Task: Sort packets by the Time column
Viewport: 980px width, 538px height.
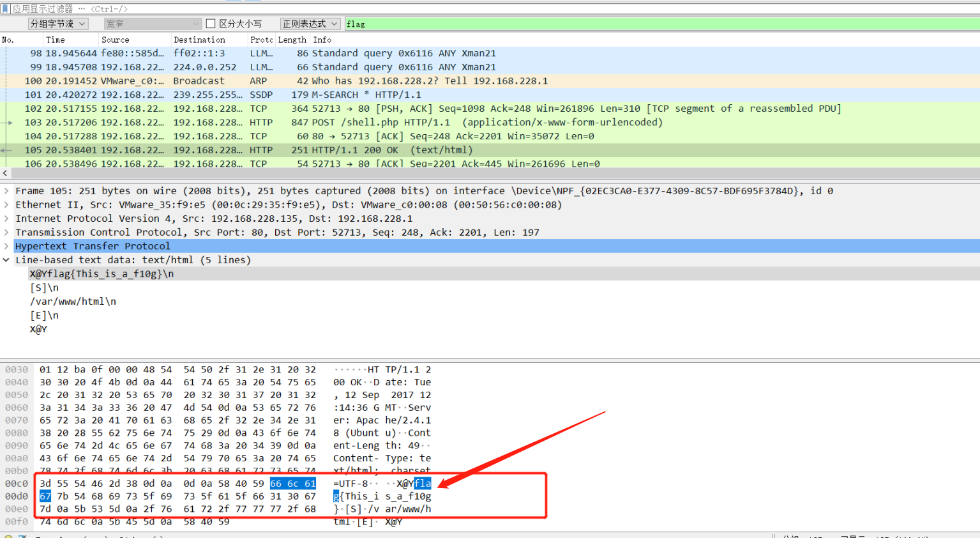Action: [56, 39]
